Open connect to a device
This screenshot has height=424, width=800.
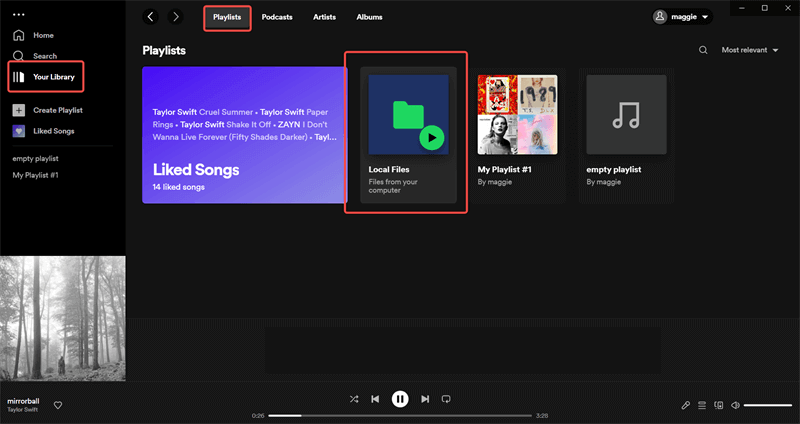[x=719, y=405]
